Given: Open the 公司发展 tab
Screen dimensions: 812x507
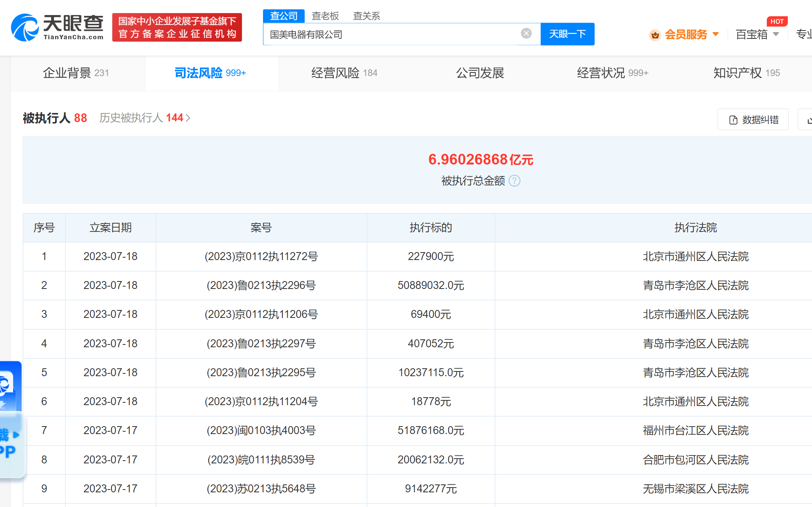Looking at the screenshot, I should 480,73.
